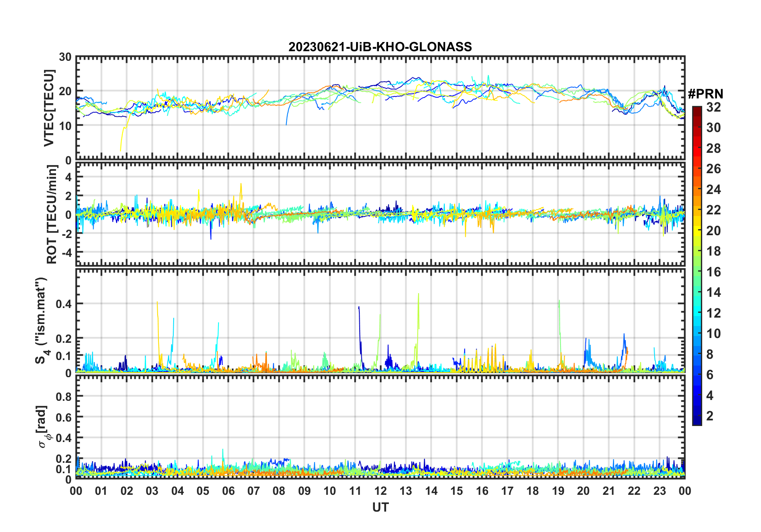This screenshot has height=532, width=761.
Task: Select the #PRN colorbar title
Action: (x=705, y=94)
